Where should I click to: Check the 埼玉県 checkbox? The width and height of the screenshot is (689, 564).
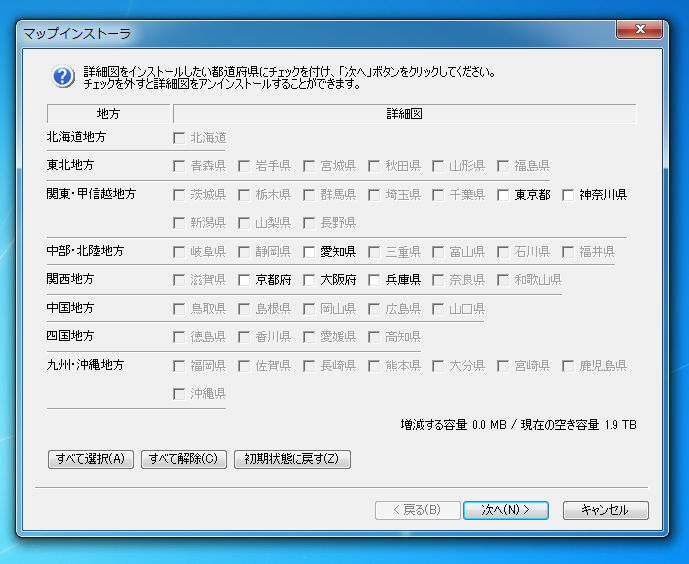coord(374,195)
